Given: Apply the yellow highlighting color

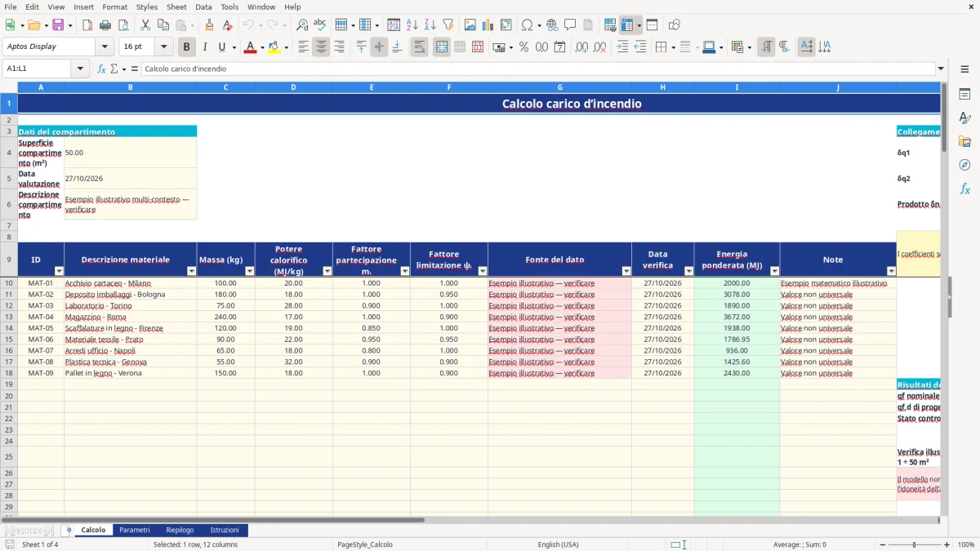Looking at the screenshot, I should (274, 47).
